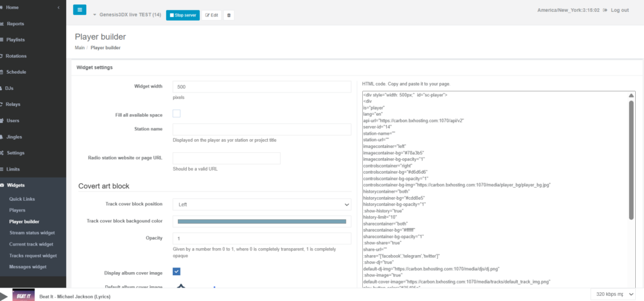This screenshot has width=644, height=301.
Task: Click the Log out link
Action: (x=615, y=10)
